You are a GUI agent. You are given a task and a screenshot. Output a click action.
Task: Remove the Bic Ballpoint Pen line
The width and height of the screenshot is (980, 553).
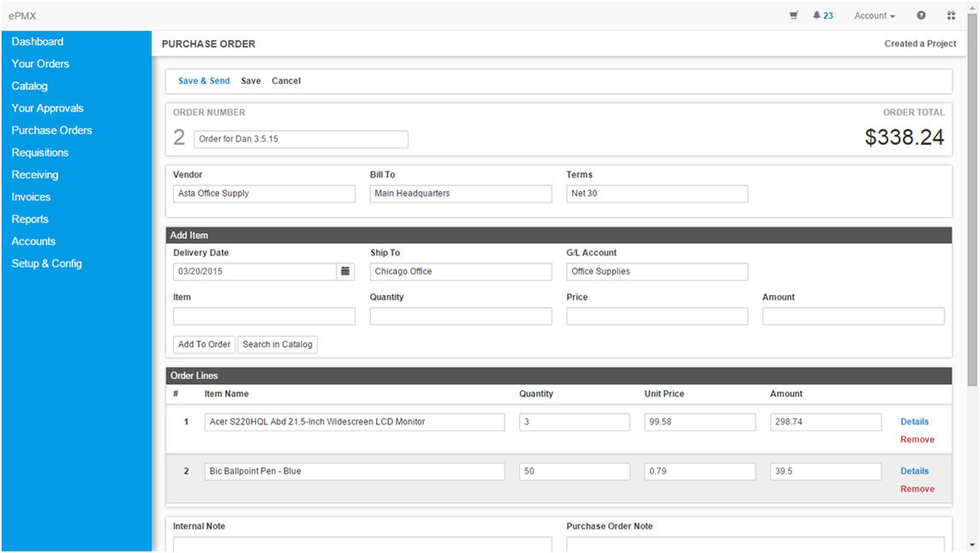(x=917, y=490)
